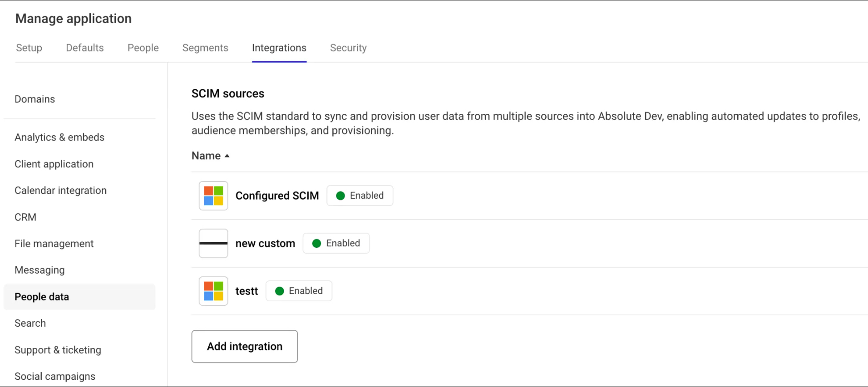This screenshot has height=387, width=868.
Task: Sort the list by the Name arrow
Action: (227, 156)
